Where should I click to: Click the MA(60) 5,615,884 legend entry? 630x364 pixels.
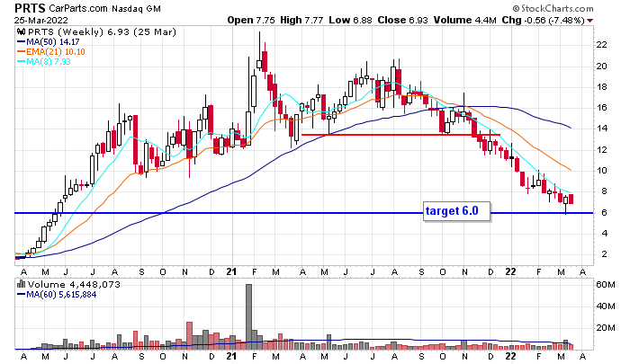[57, 295]
